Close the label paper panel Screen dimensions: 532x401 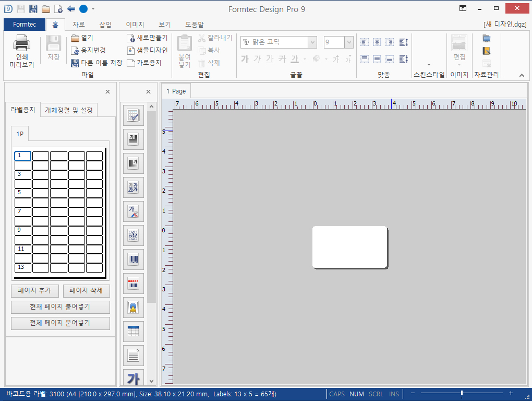[x=107, y=91]
